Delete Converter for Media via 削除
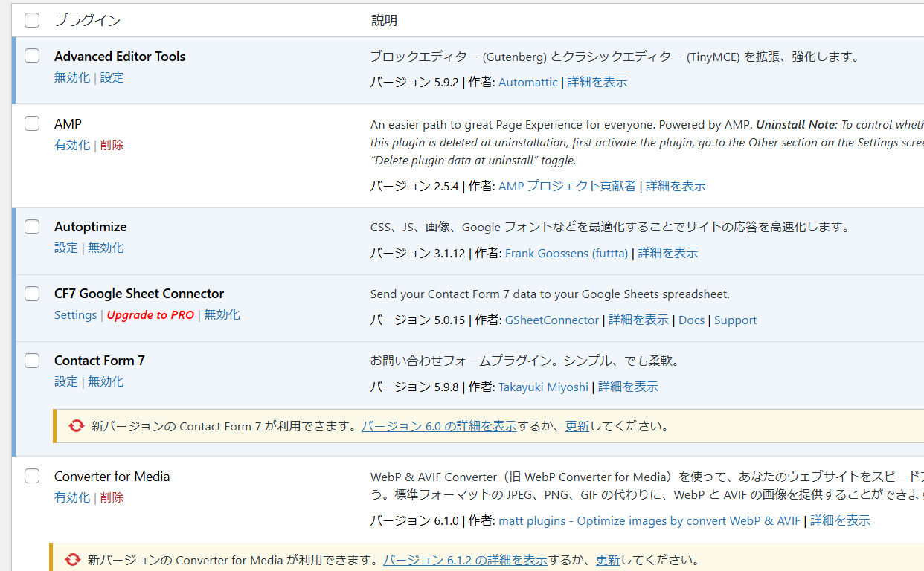 coord(112,497)
